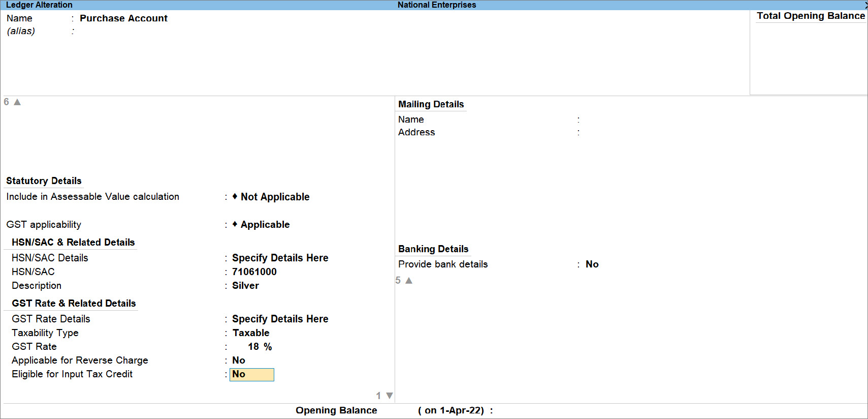Click the National Enterprises company title
The image size is (868, 419).
pyautogui.click(x=437, y=5)
